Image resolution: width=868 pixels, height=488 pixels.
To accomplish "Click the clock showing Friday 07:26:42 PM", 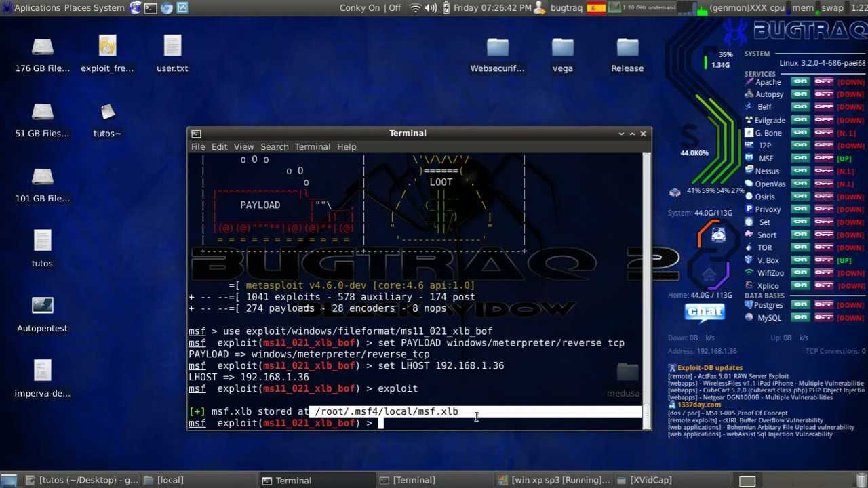I will click(492, 8).
